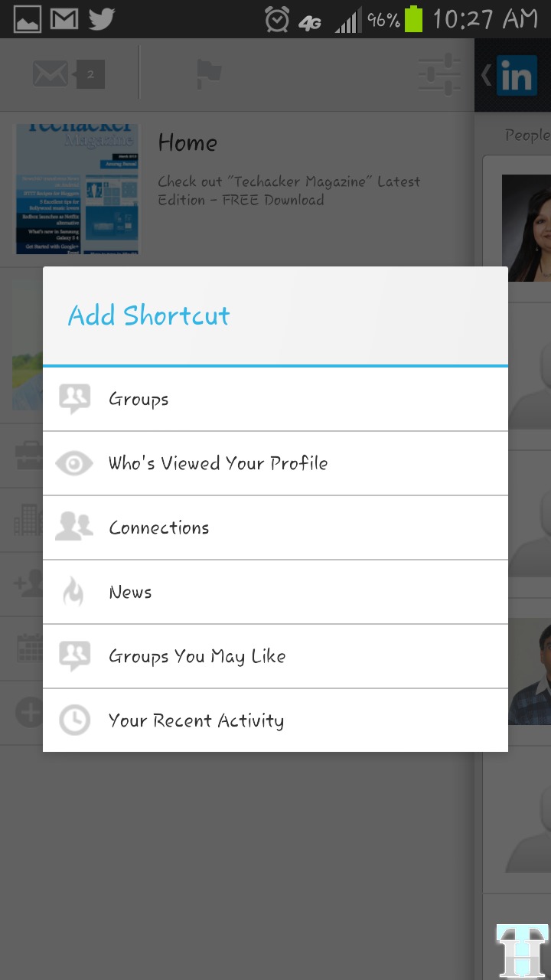Tap the Groups You May Like icon
The height and width of the screenshot is (980, 551).
[74, 656]
